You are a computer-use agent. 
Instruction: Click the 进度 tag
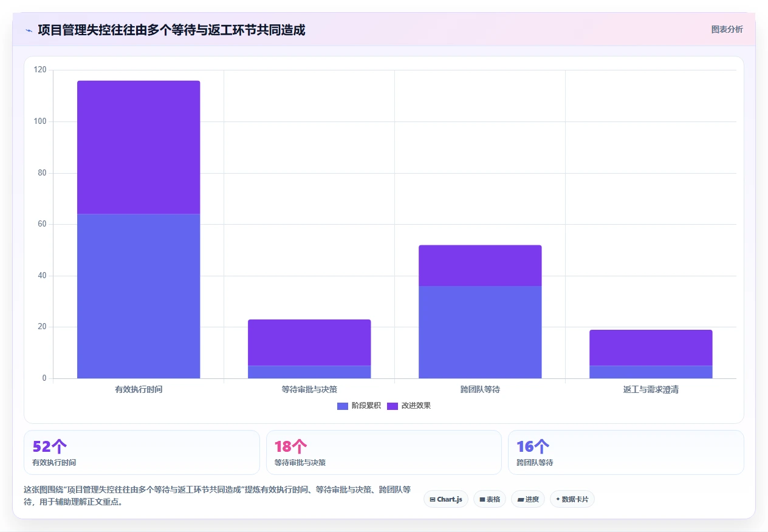pos(528,499)
